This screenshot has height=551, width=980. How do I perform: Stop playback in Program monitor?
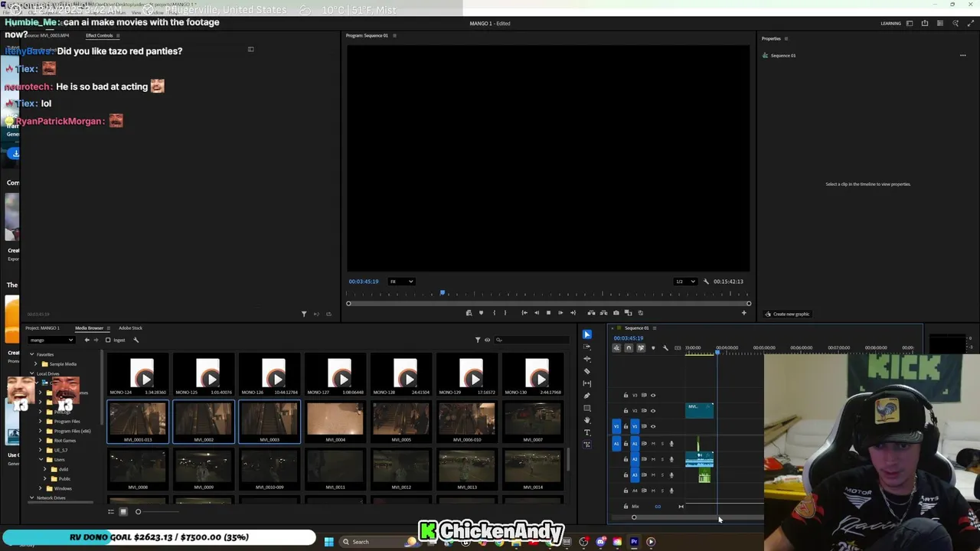(x=548, y=312)
